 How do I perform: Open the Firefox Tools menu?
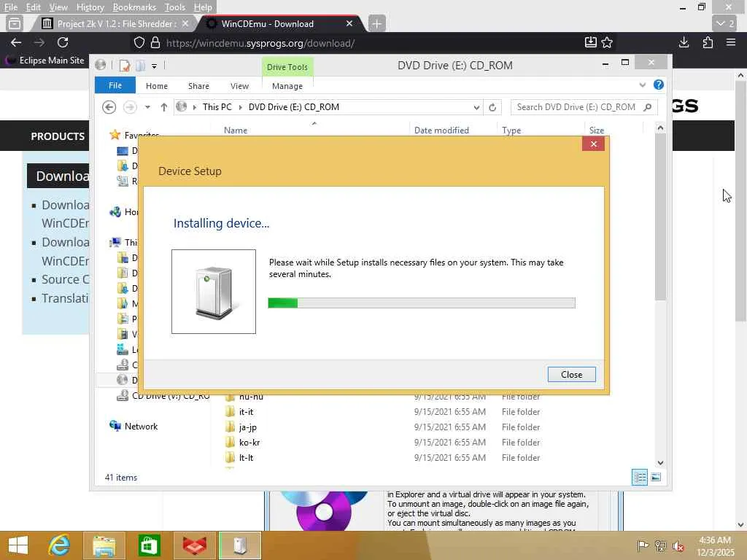coord(175,7)
